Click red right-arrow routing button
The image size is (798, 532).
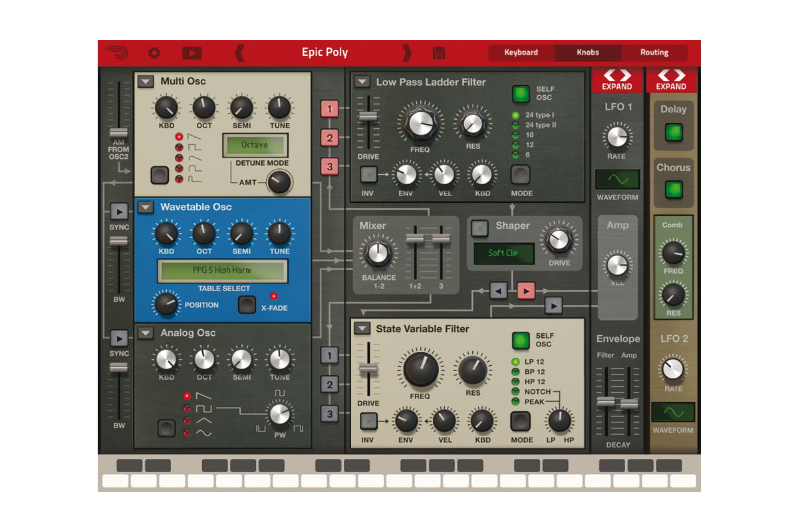(x=526, y=290)
